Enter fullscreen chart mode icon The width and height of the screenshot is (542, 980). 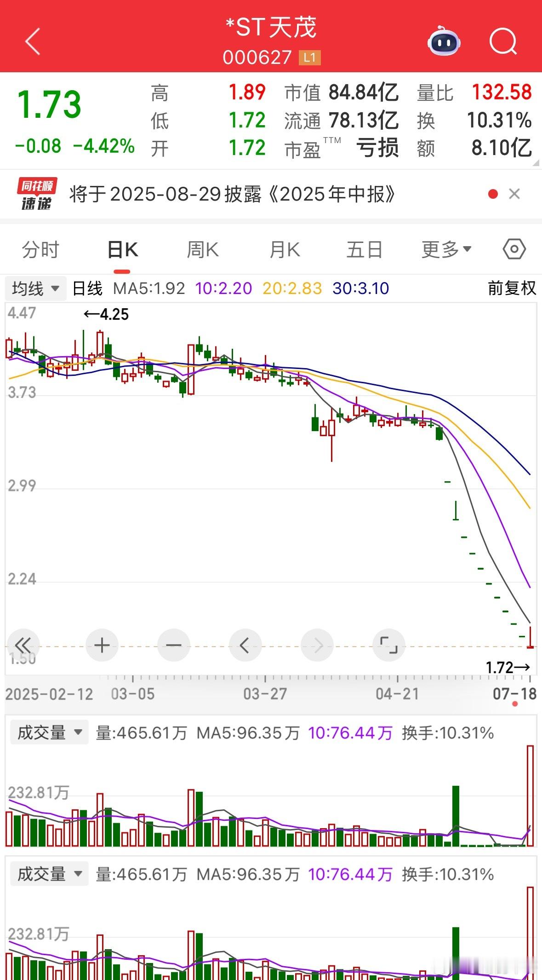tap(389, 646)
